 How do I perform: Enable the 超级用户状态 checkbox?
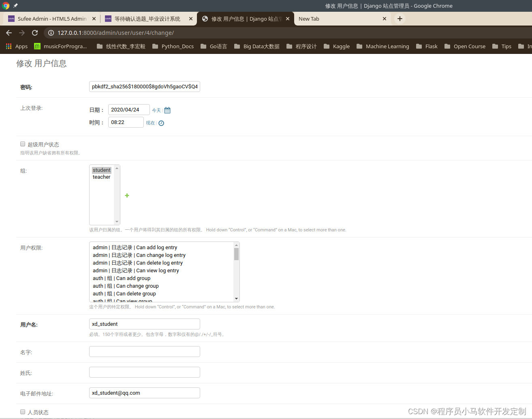pos(23,144)
